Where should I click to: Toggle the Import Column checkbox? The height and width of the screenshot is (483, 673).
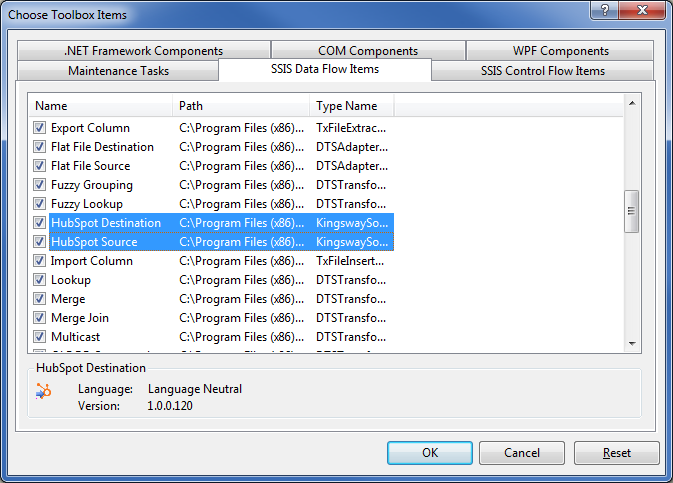pos(39,261)
